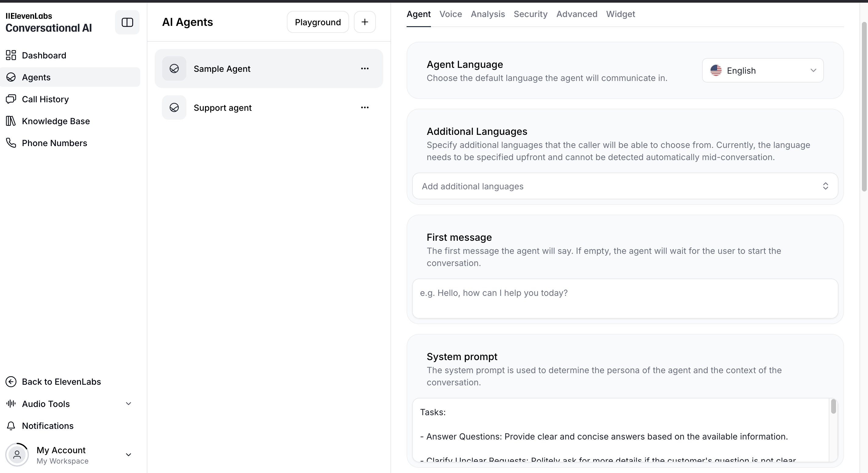The width and height of the screenshot is (868, 473).
Task: Open Knowledge Base icon
Action: pos(10,121)
